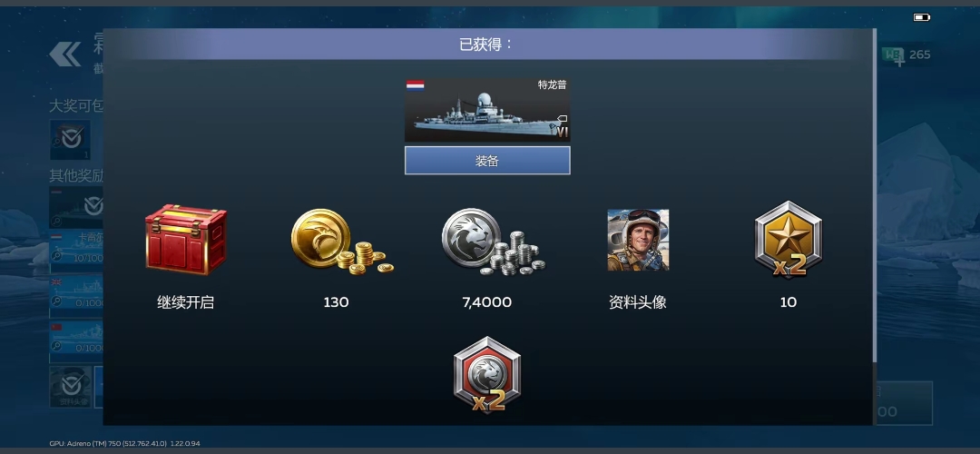This screenshot has height=454, width=980.
Task: Select the gold star x2 booster badge
Action: (x=789, y=240)
